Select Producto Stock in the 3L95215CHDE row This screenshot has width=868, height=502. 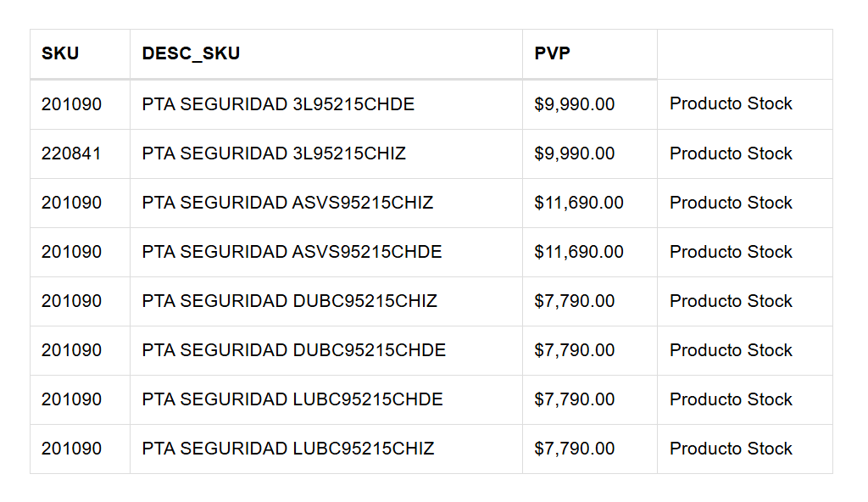(731, 104)
